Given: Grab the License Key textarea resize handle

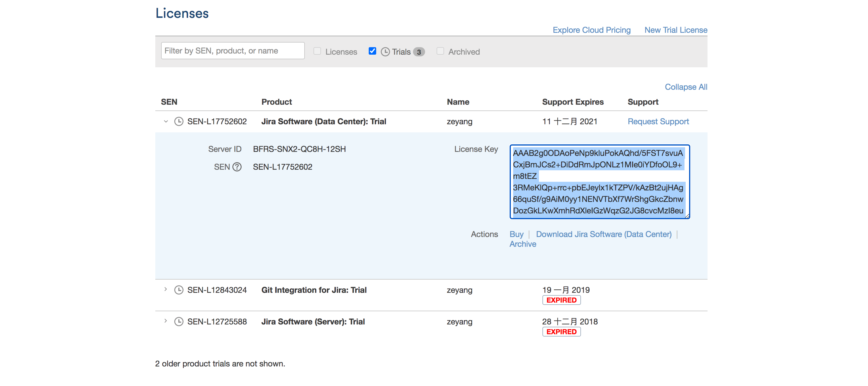Looking at the screenshot, I should pos(687,216).
